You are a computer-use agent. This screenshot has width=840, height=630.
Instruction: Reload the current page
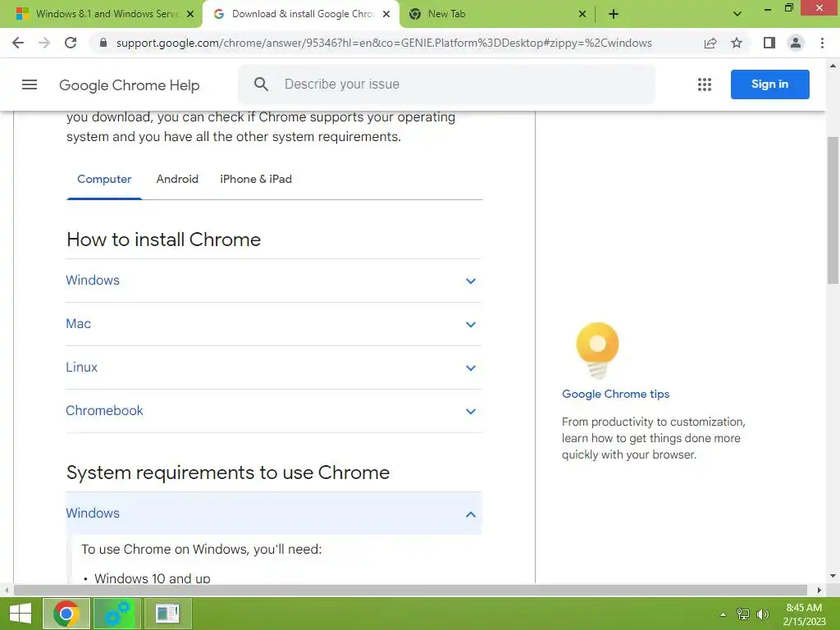(x=71, y=43)
